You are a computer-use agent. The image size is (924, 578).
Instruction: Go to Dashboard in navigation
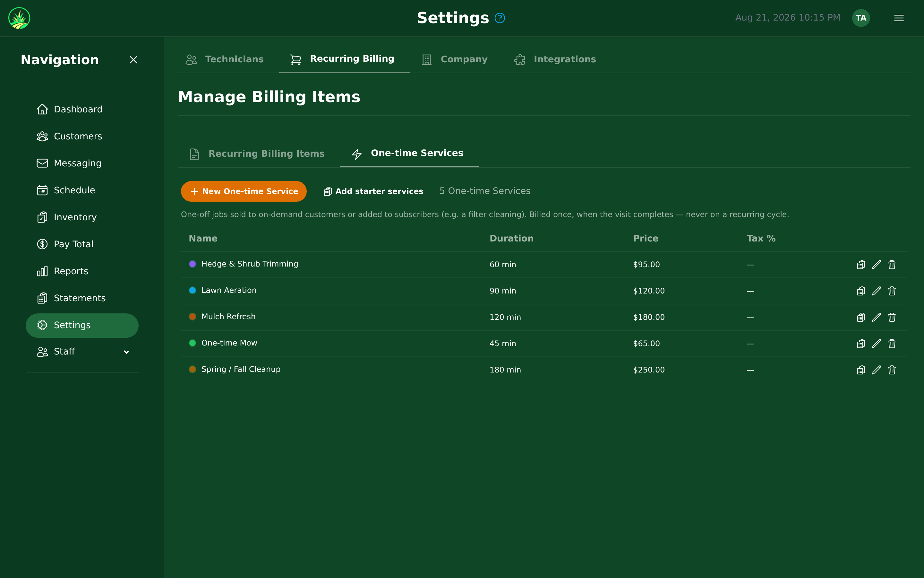[x=82, y=109]
